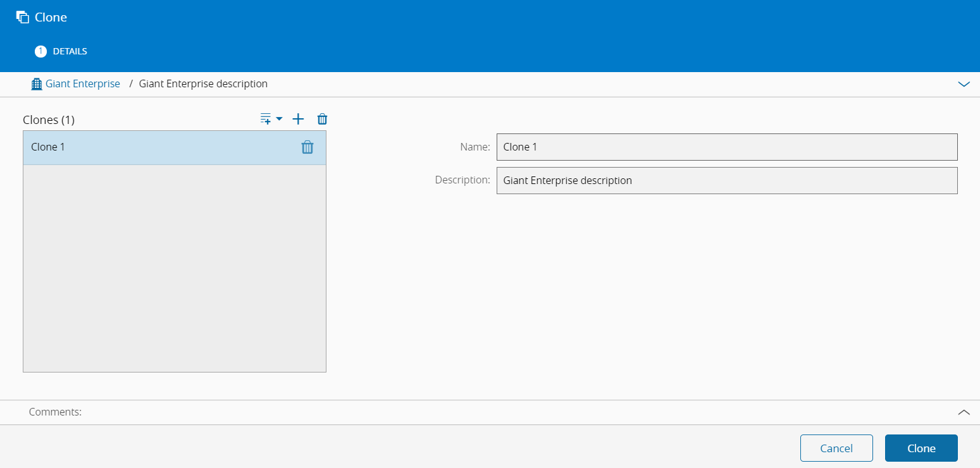Click into the Description input field
Image resolution: width=980 pixels, height=468 pixels.
[x=726, y=180]
